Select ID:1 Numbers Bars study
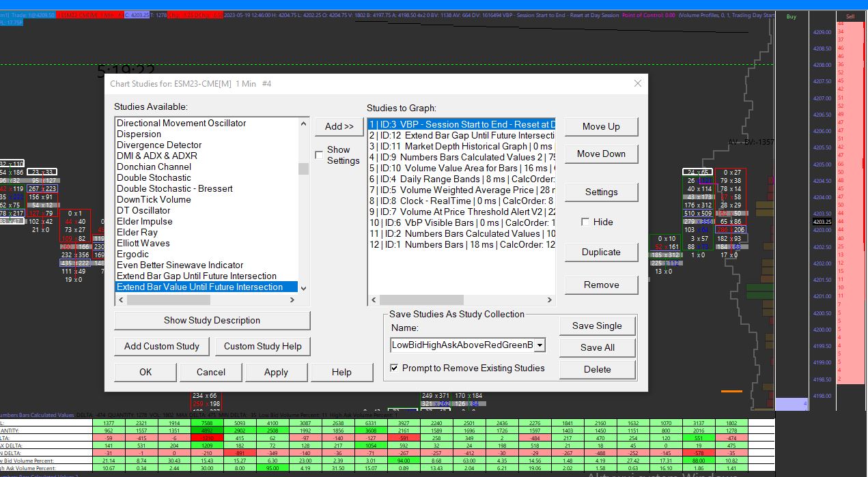The width and height of the screenshot is (868, 477). [462, 244]
